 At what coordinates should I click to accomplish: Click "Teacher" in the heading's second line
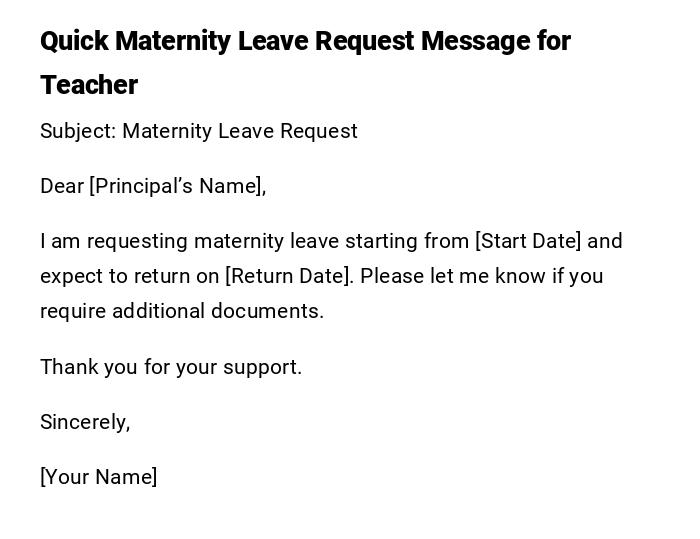tap(89, 85)
